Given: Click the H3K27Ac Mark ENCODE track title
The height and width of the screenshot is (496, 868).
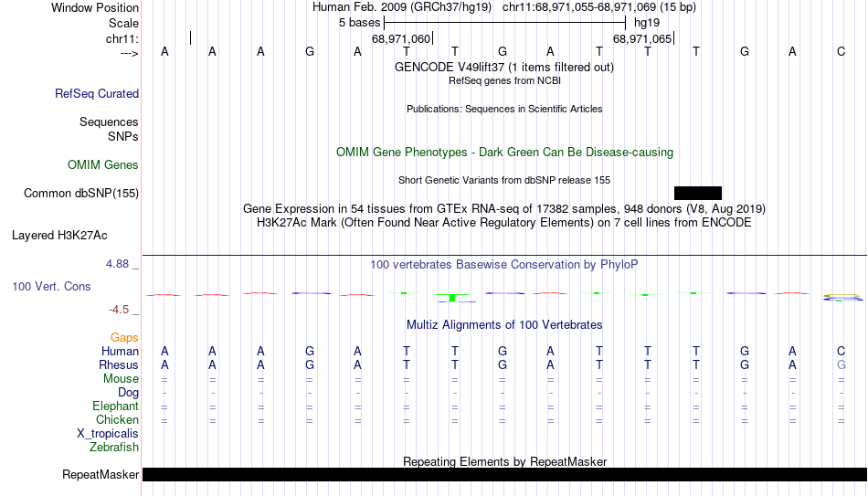Looking at the screenshot, I should pyautogui.click(x=504, y=223).
